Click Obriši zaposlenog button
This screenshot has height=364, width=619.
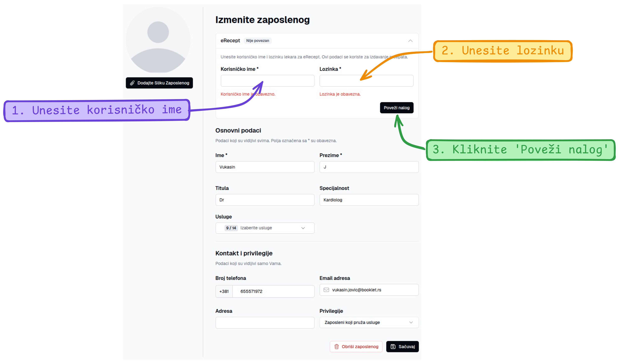(x=356, y=346)
